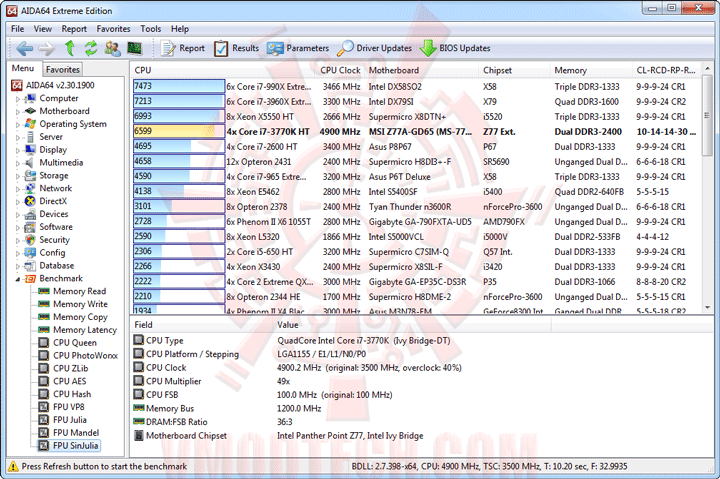Open the Report menu

click(x=74, y=29)
